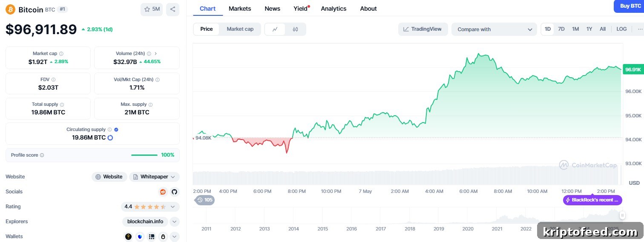Click the timeline range slider handle

pyautogui.click(x=622, y=215)
